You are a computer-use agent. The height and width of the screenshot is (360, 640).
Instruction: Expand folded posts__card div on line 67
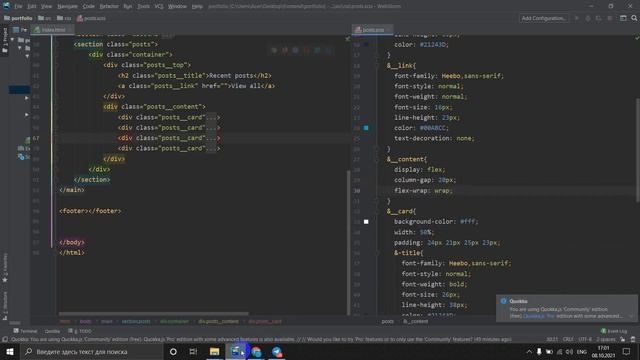click(212, 138)
